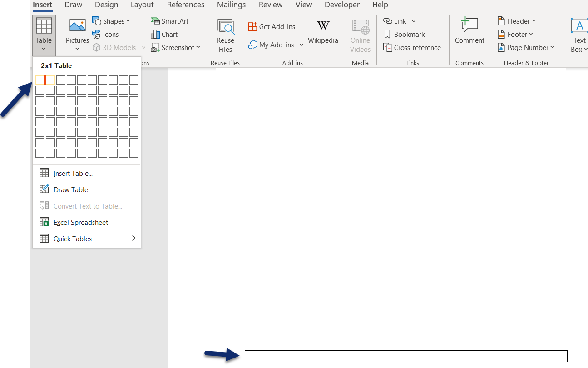The height and width of the screenshot is (368, 588).
Task: Open the Shapes gallery dropdown
Action: [x=111, y=21]
